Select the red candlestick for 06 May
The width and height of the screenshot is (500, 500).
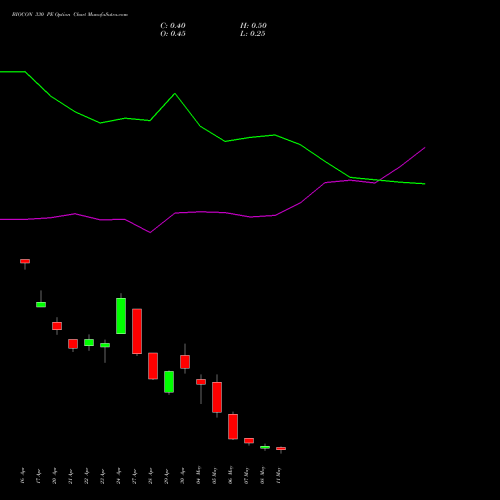(x=233, y=426)
